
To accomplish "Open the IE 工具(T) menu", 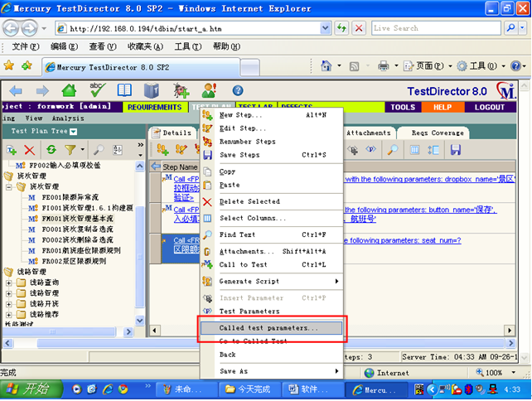I will tap(187, 46).
